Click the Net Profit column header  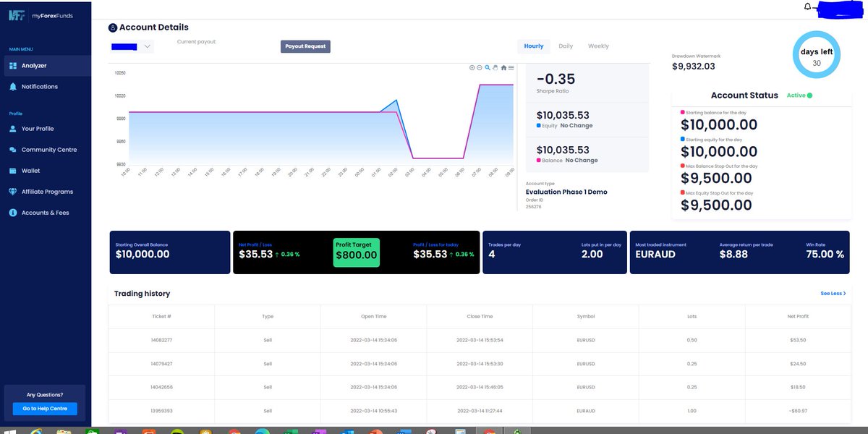point(798,316)
